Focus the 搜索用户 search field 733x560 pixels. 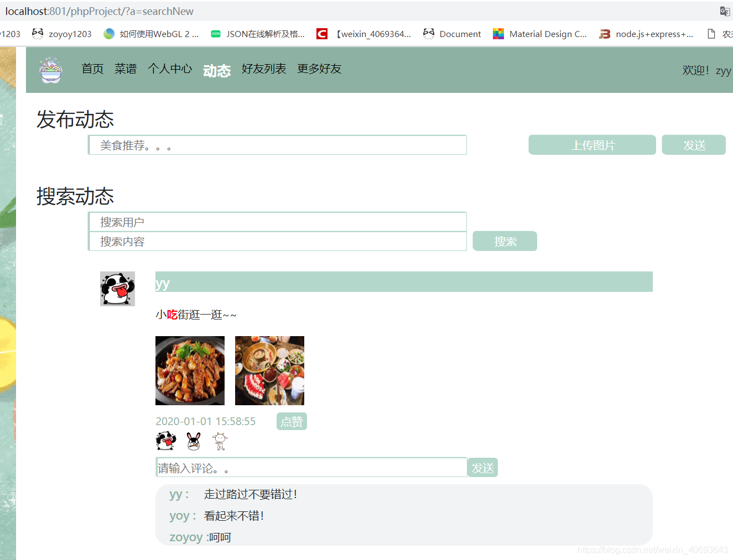coord(277,222)
